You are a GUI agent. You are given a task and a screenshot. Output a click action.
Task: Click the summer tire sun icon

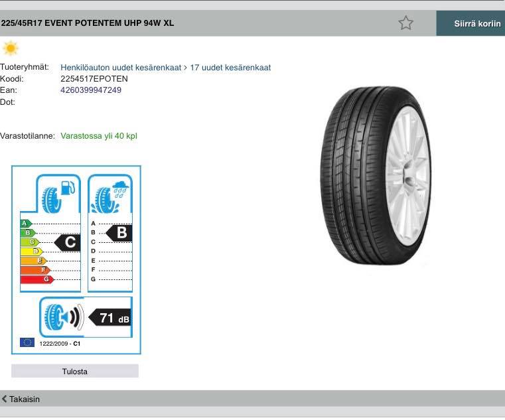[x=11, y=48]
